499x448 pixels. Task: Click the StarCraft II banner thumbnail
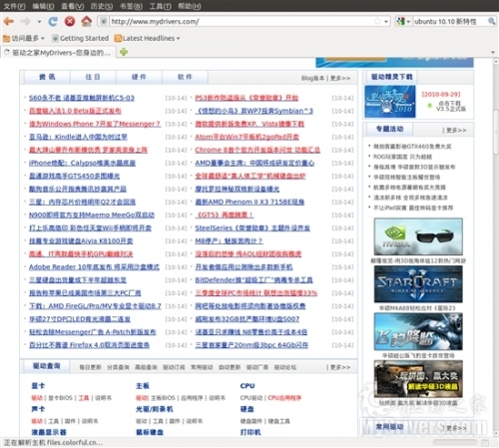click(x=418, y=284)
